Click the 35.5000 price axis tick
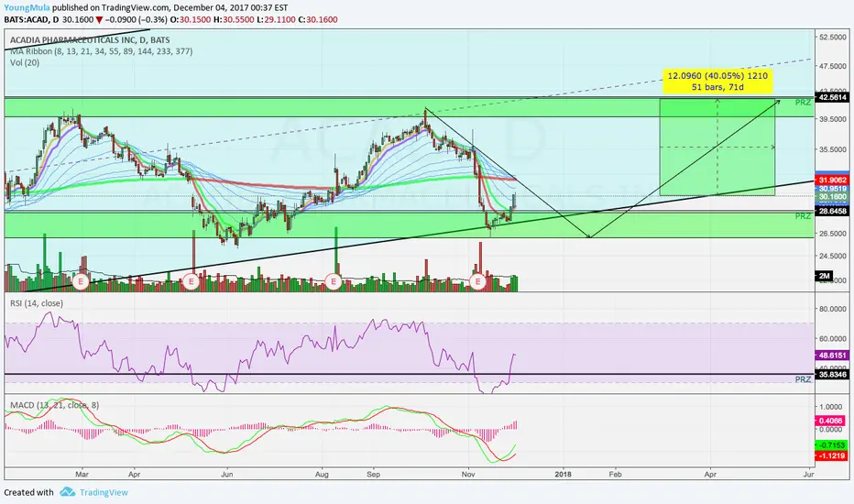The width and height of the screenshot is (854, 504). [x=832, y=149]
